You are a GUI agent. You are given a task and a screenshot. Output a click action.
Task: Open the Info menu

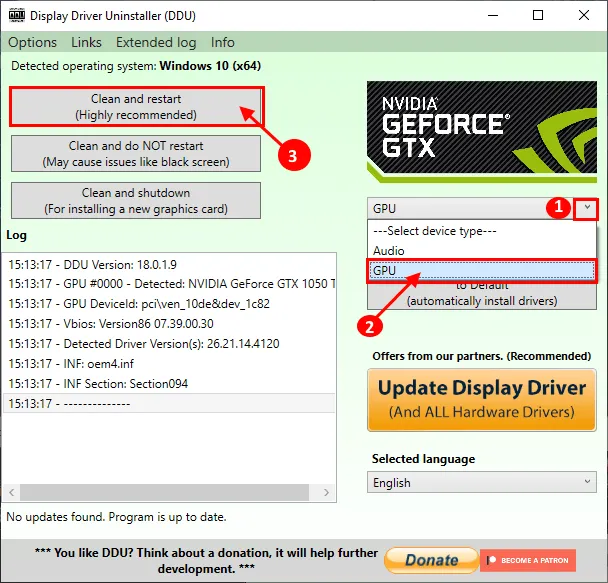pos(223,42)
